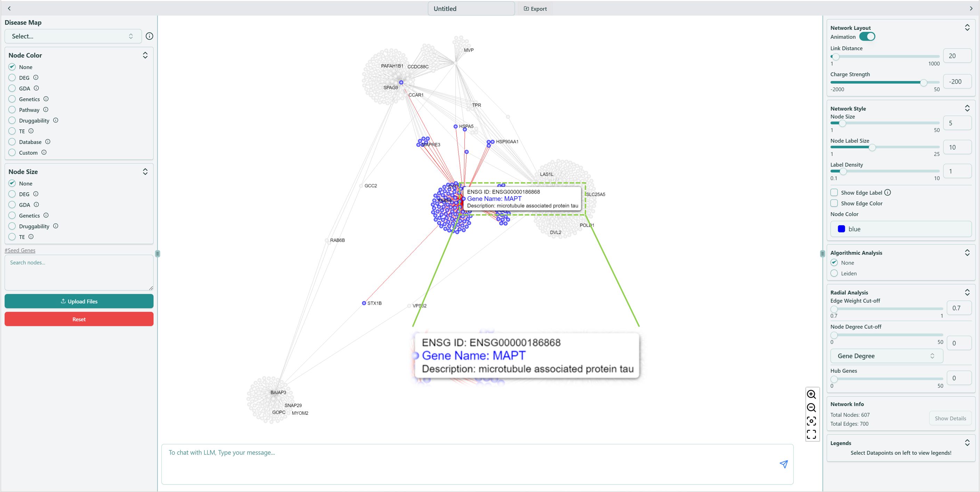Collapse the left sidebar with back arrow
This screenshot has height=492, width=980.
point(9,8)
